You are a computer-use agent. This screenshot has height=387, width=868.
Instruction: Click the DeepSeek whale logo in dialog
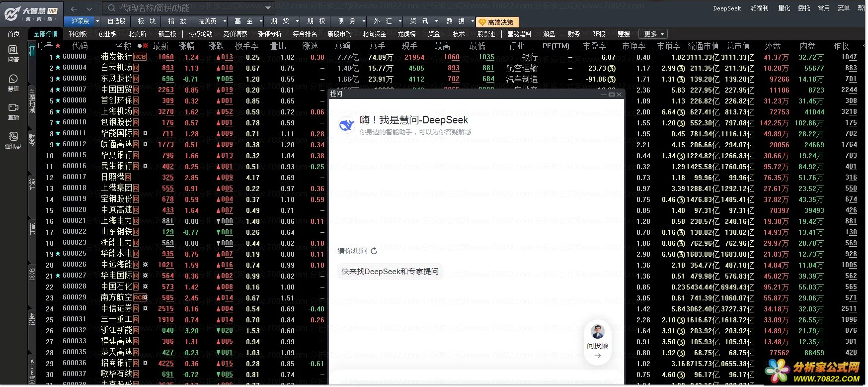346,125
